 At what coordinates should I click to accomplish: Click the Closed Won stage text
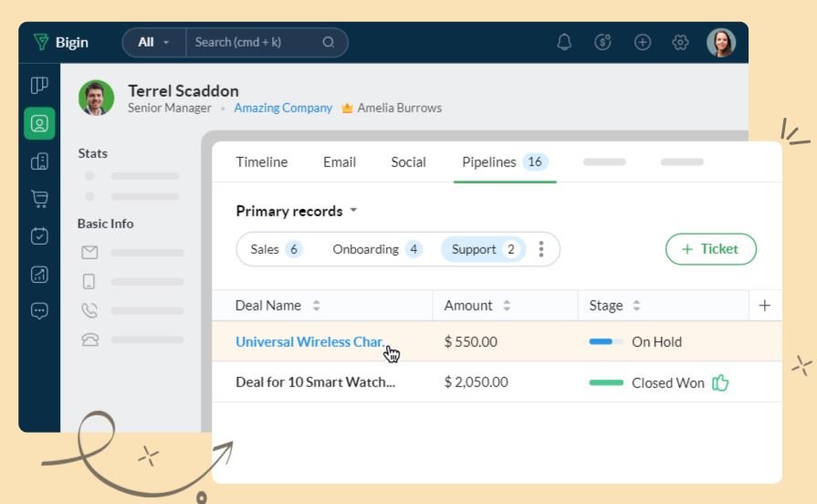(668, 383)
